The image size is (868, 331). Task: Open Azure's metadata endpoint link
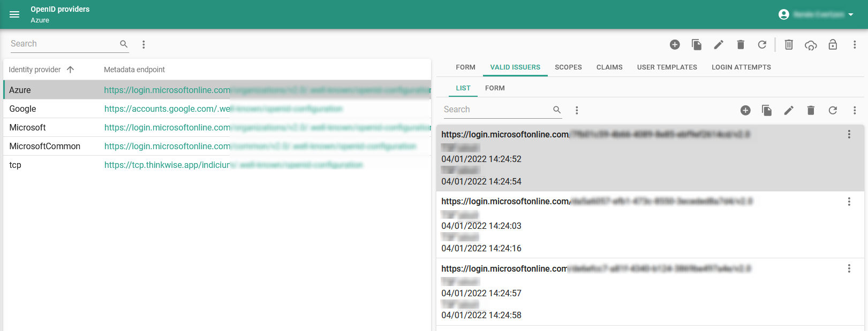click(x=267, y=90)
